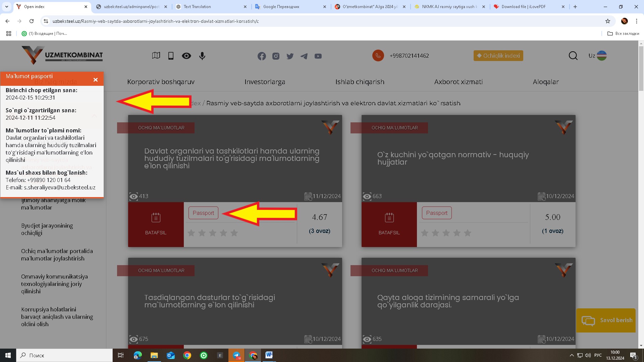Screen dimensions: 644x362
Task: Click the Ochiqlik indexi button
Action: click(x=498, y=56)
